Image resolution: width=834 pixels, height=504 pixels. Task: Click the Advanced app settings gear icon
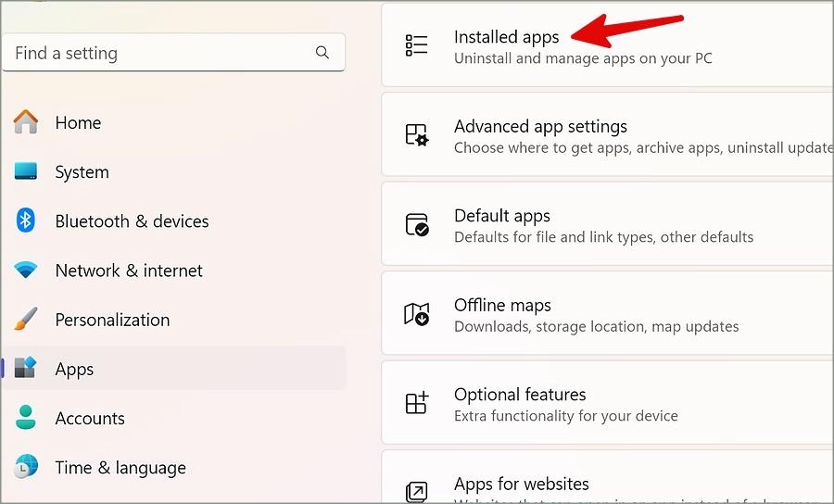416,135
